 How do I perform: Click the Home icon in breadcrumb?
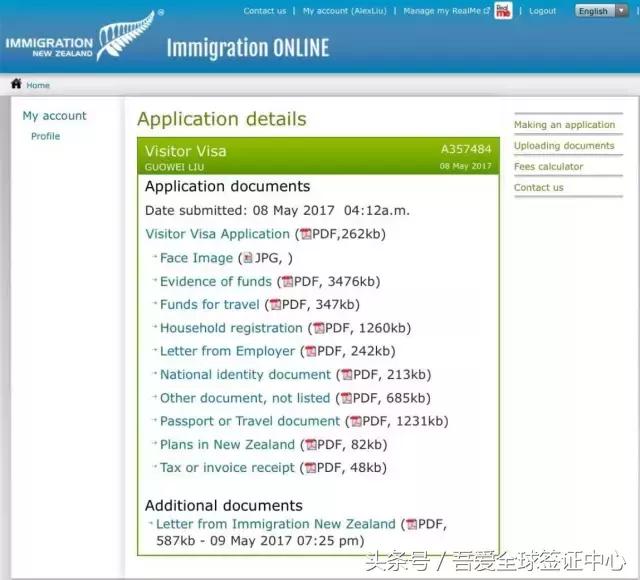tap(16, 85)
